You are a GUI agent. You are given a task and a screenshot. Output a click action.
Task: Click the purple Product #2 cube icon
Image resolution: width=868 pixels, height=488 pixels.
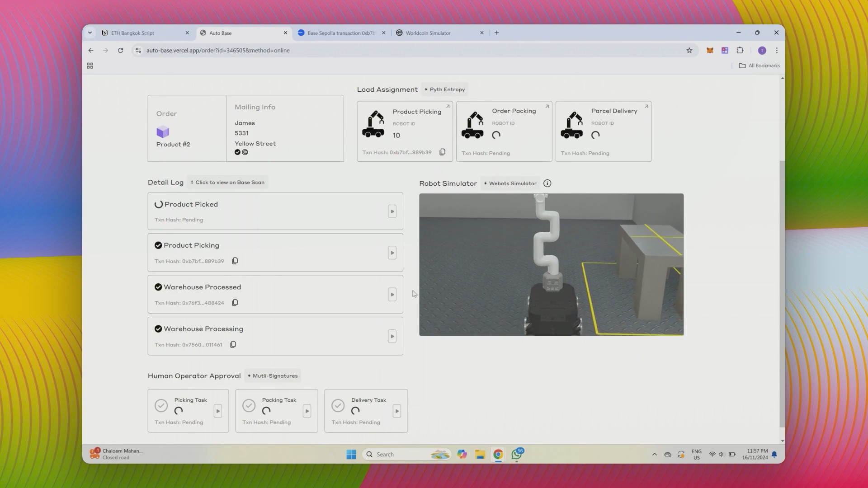coord(163,132)
